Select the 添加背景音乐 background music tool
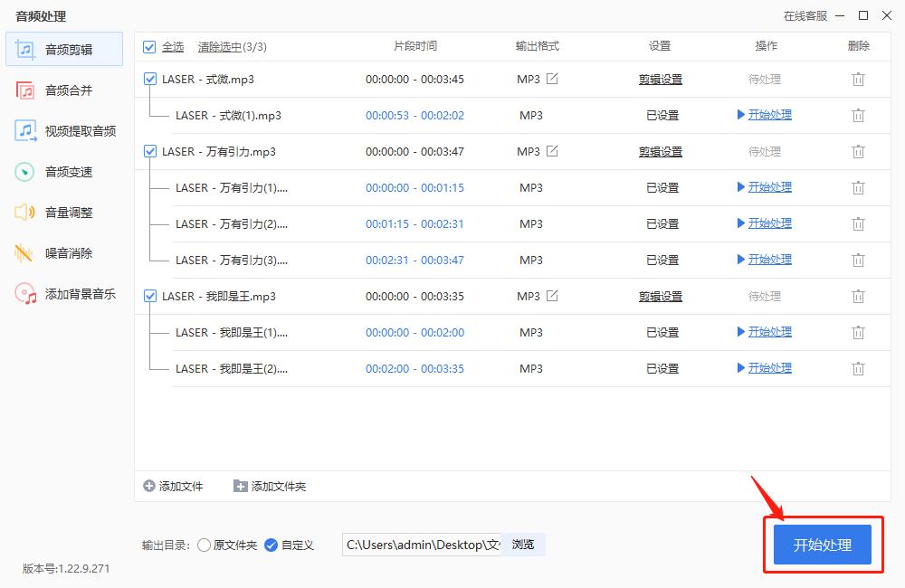Viewport: 905px width, 588px height. pyautogui.click(x=70, y=293)
